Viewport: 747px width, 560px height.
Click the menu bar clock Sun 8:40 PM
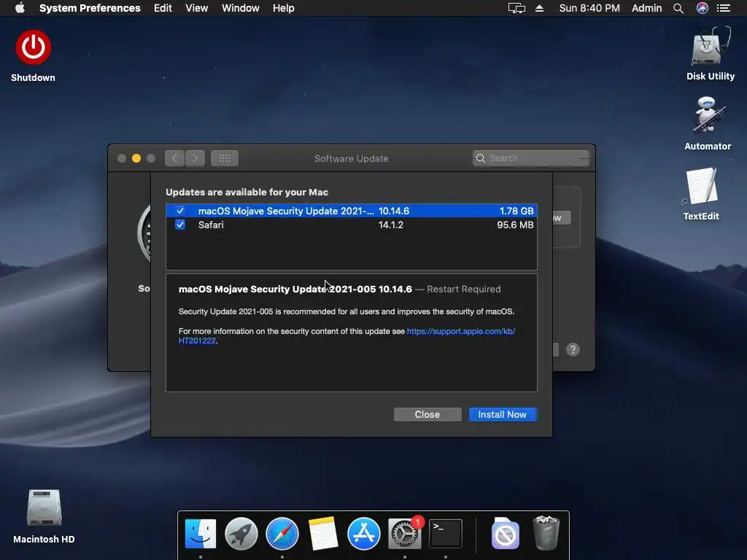tap(589, 8)
